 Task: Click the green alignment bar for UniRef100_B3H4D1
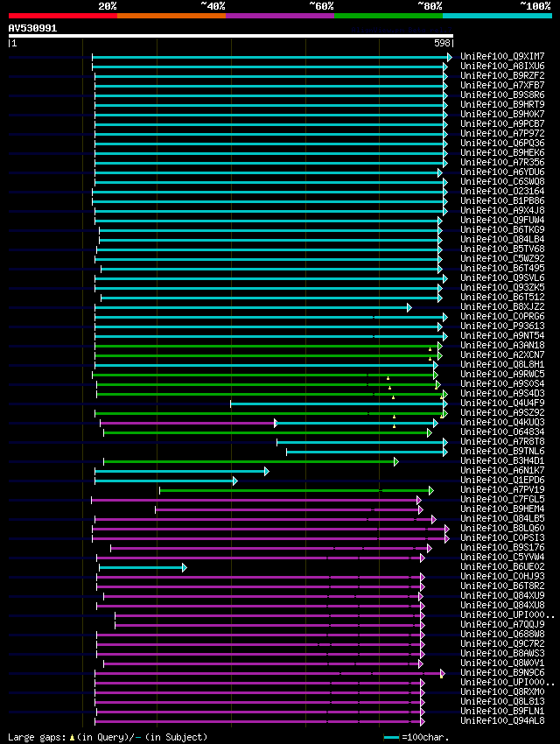click(251, 461)
